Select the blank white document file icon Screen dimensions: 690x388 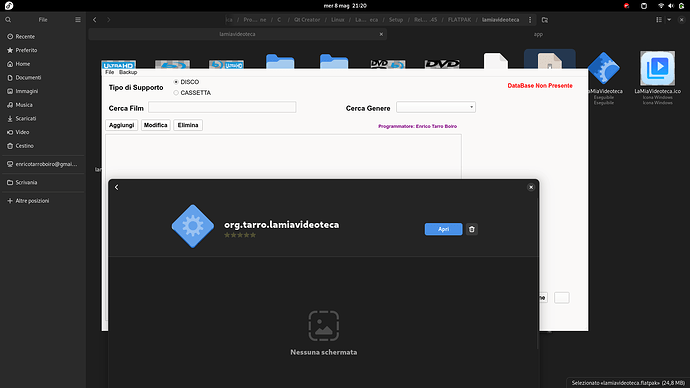pos(495,61)
